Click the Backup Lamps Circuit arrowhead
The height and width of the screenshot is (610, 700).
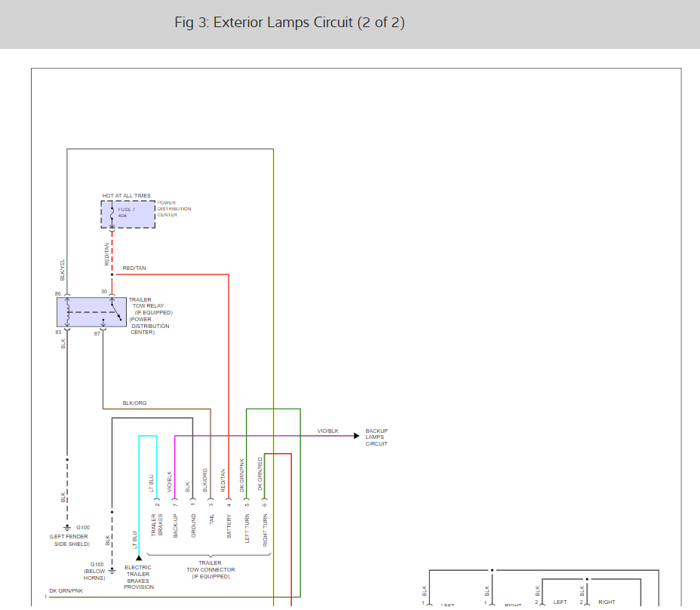356,436
